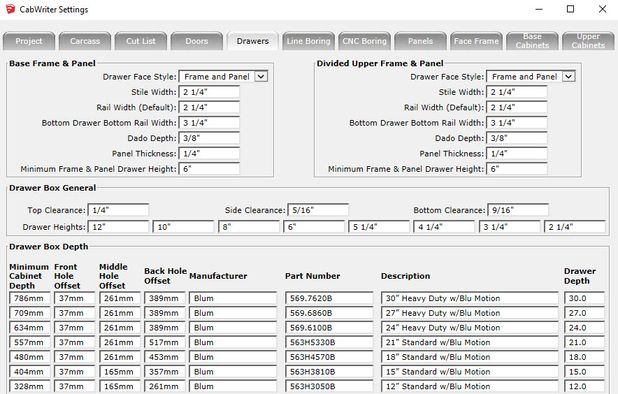
Task: Edit the 24" Heavy Duty w/Blu Motion description
Action: coord(470,328)
